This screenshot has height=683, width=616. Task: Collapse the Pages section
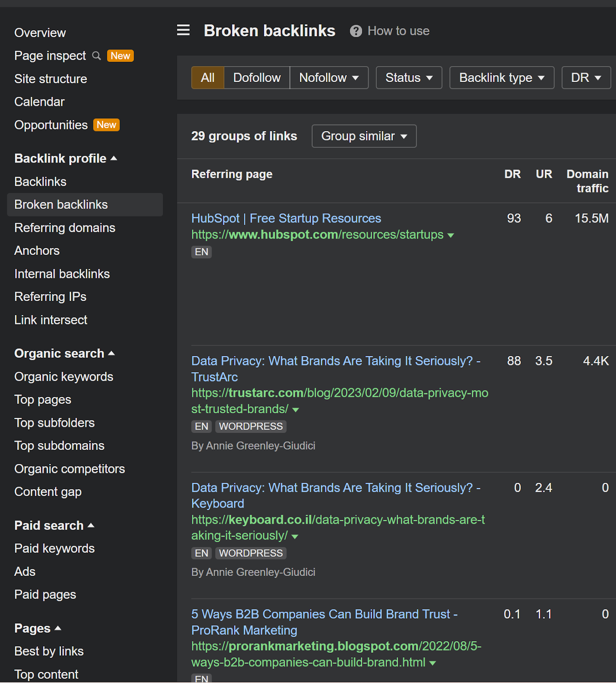click(38, 628)
